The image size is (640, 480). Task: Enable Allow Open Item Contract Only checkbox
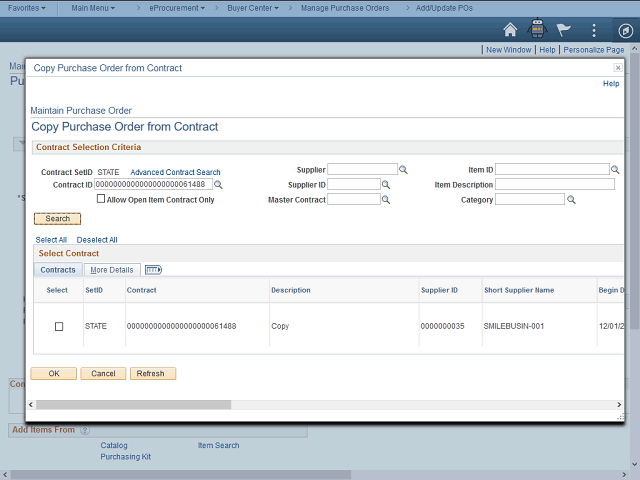point(101,200)
